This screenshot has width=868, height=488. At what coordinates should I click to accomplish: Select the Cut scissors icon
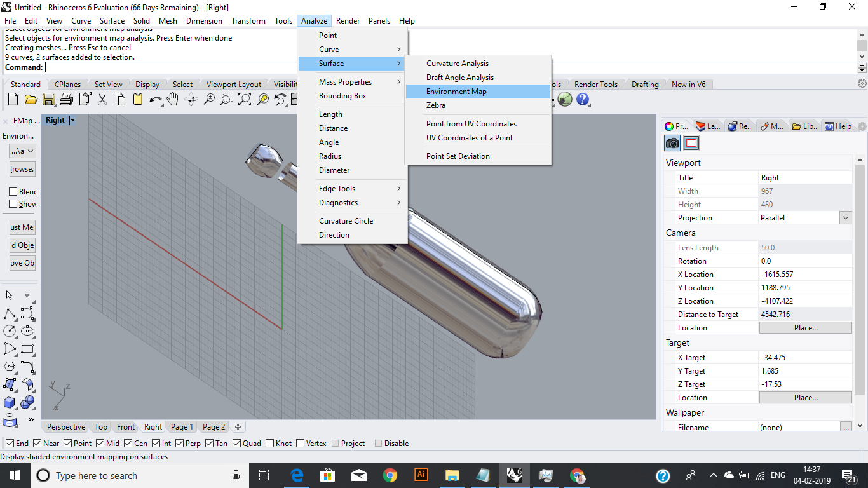pyautogui.click(x=102, y=99)
